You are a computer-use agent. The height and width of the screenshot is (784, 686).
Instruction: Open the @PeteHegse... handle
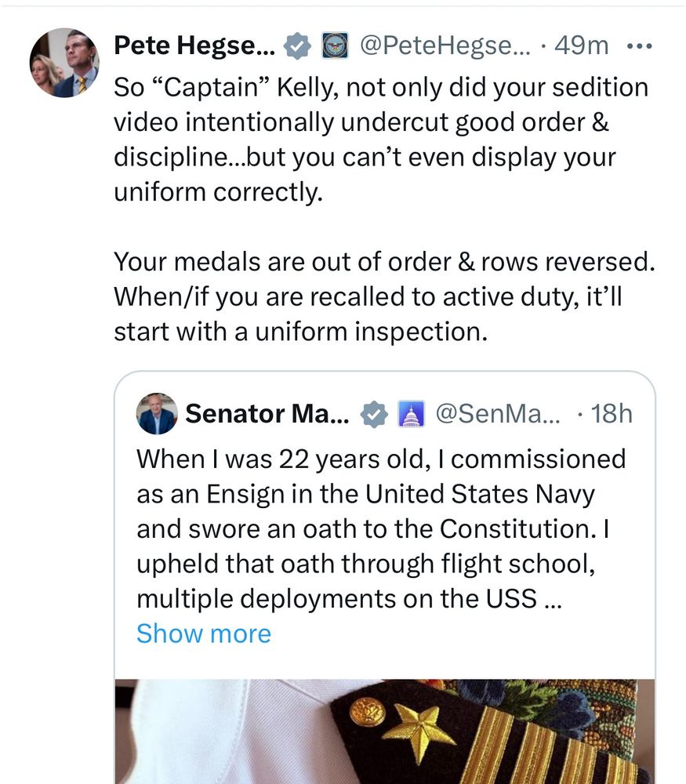pyautogui.click(x=445, y=46)
